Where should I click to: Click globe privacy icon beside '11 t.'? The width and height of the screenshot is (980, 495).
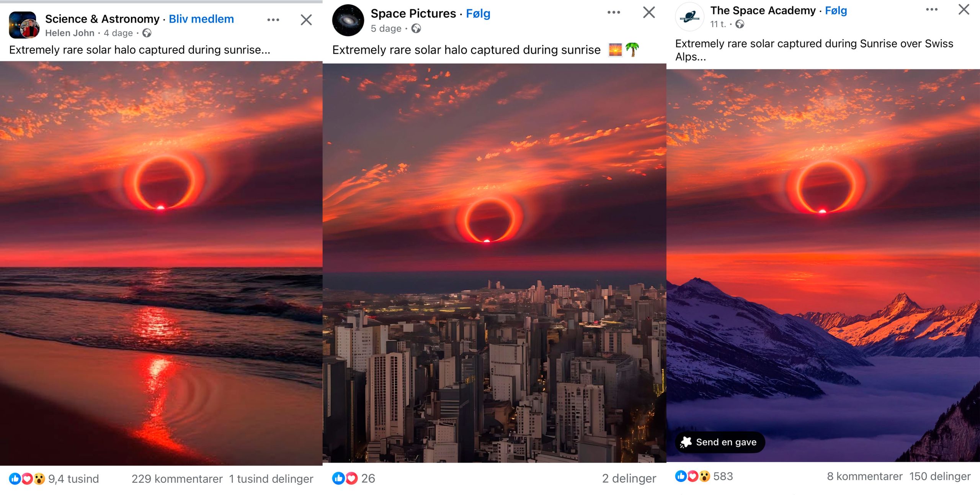tap(740, 24)
